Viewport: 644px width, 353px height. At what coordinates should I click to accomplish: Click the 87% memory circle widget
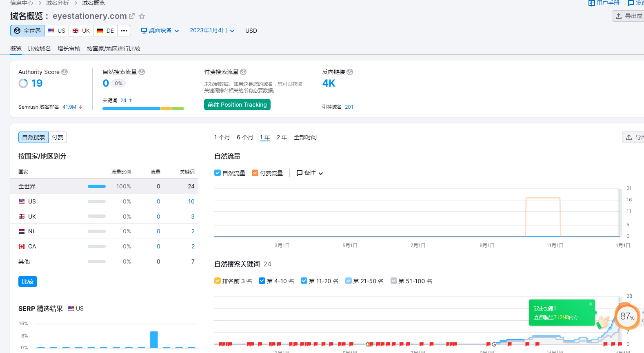point(627,316)
